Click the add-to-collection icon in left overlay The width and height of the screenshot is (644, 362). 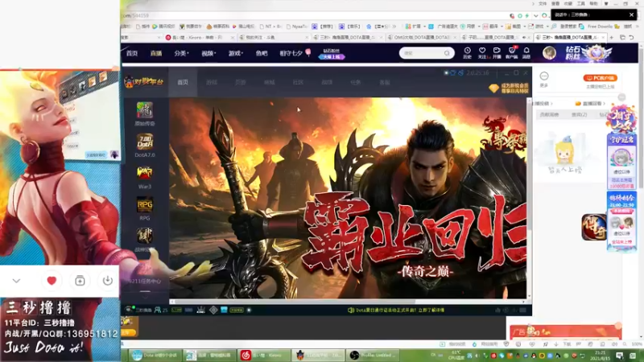[80, 280]
